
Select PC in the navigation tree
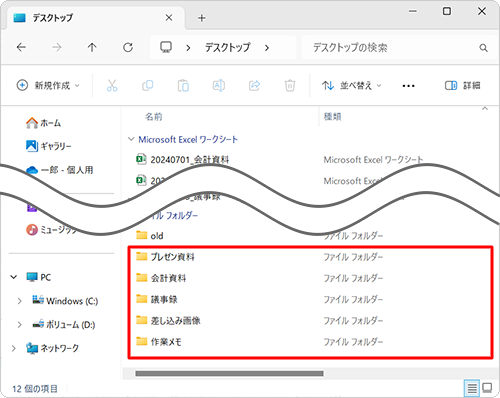tap(39, 277)
